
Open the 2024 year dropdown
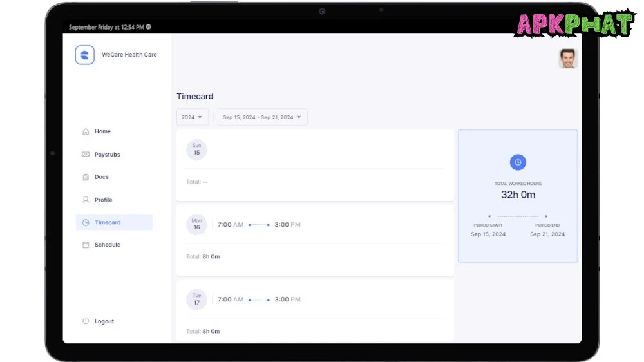pyautogui.click(x=192, y=117)
